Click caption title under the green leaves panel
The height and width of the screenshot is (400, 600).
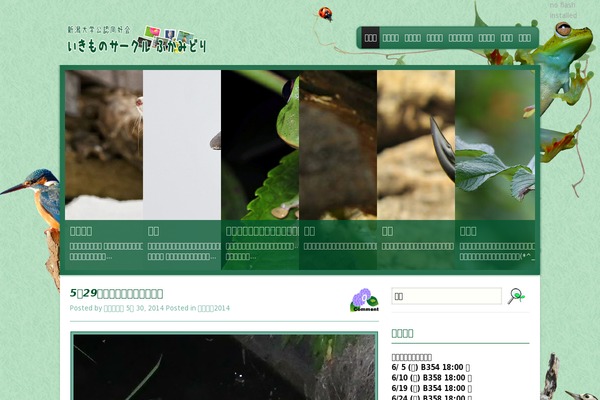[x=468, y=231]
